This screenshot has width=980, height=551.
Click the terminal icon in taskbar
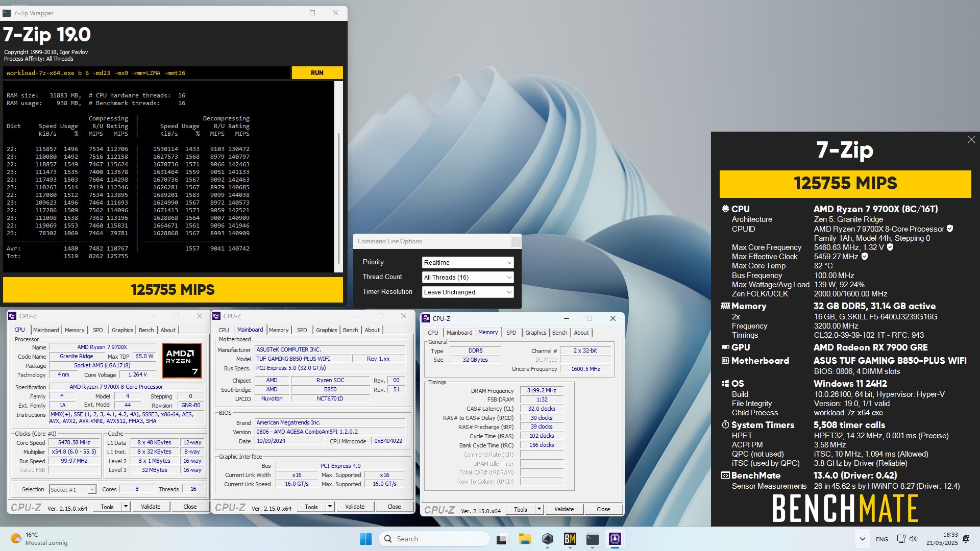[x=593, y=539]
